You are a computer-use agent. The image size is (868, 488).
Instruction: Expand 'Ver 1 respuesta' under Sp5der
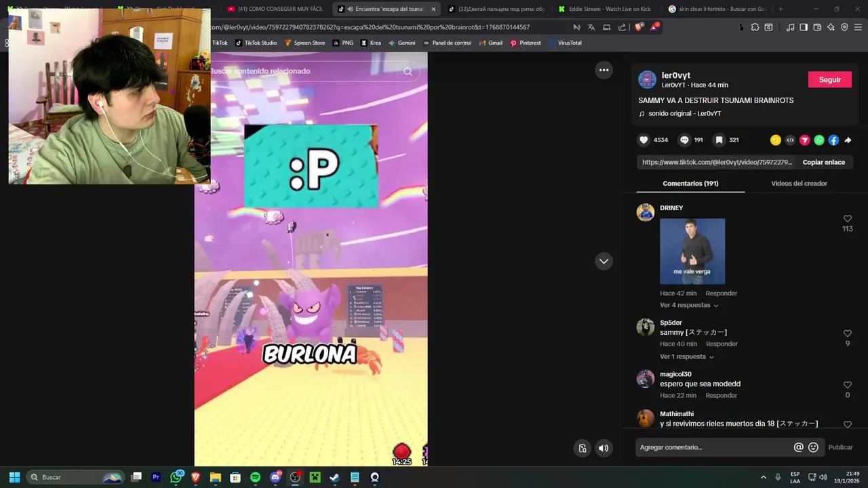point(687,357)
